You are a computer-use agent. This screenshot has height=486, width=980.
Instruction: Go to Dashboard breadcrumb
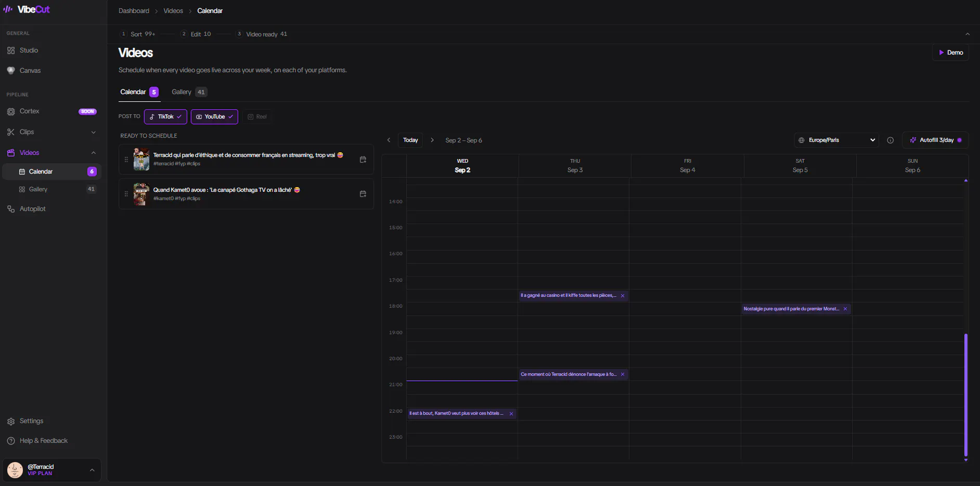(x=134, y=11)
